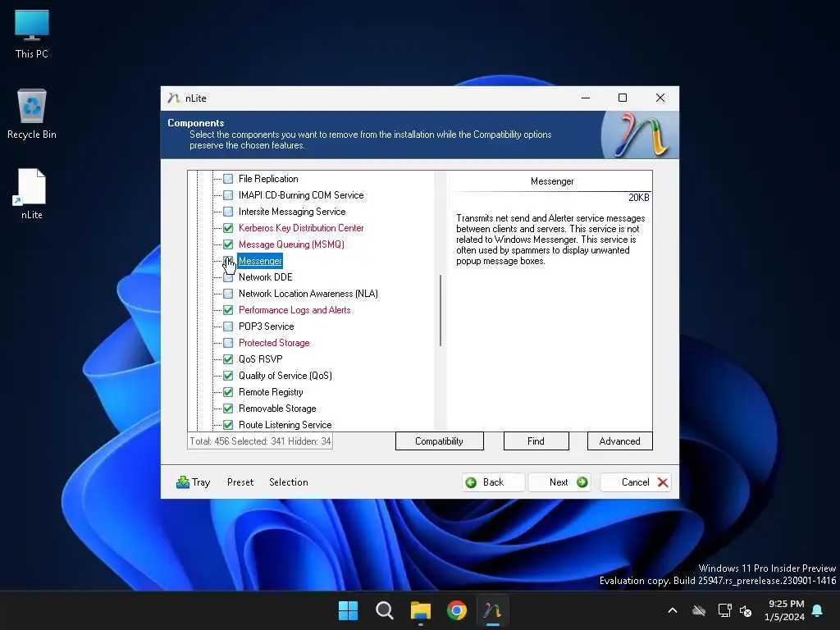Click the nLite title bar logo icon

point(173,98)
